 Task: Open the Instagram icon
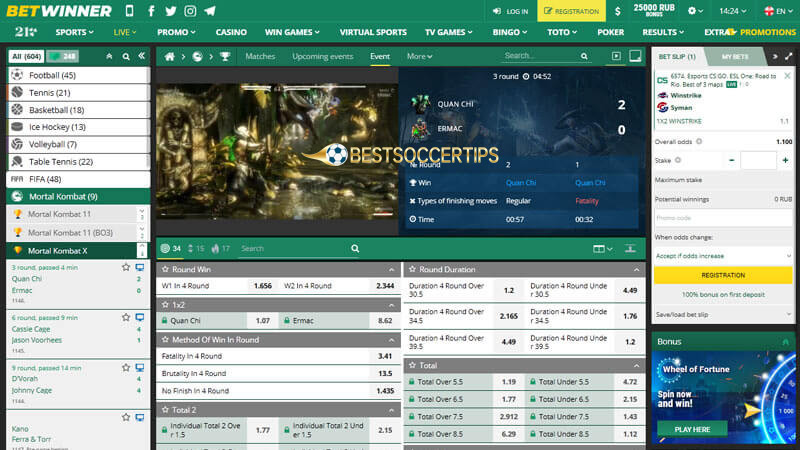pos(190,11)
